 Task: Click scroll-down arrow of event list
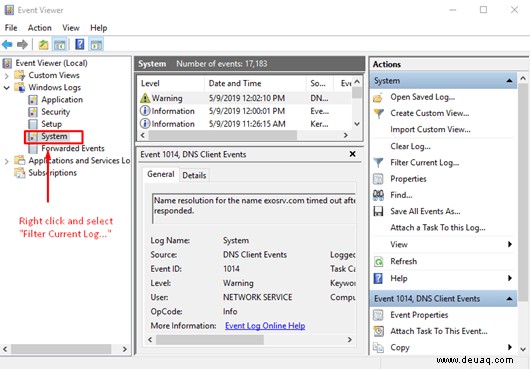(357, 124)
